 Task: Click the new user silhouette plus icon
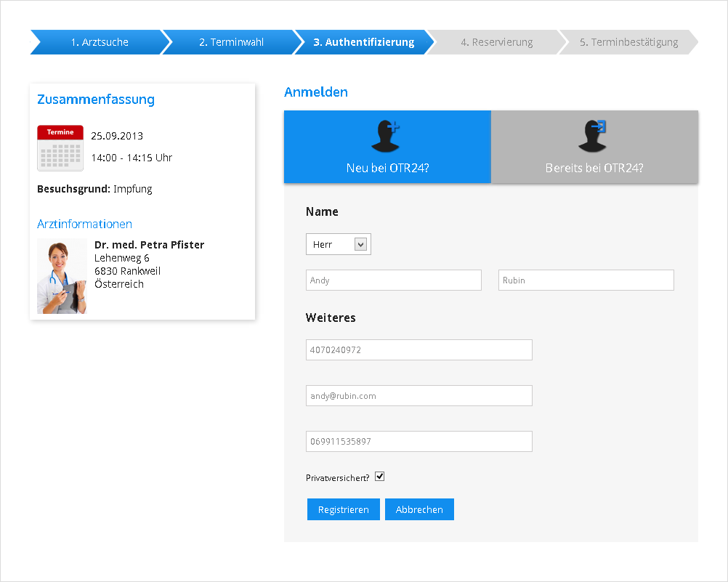(x=386, y=137)
